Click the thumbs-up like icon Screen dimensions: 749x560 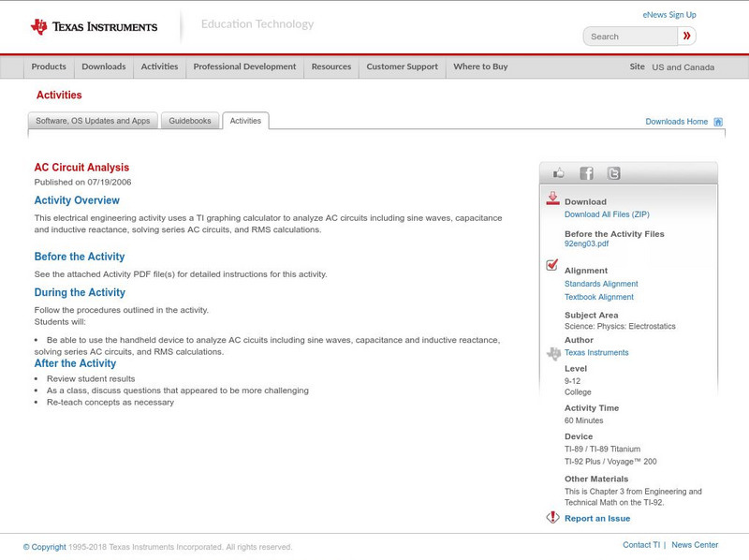(558, 173)
